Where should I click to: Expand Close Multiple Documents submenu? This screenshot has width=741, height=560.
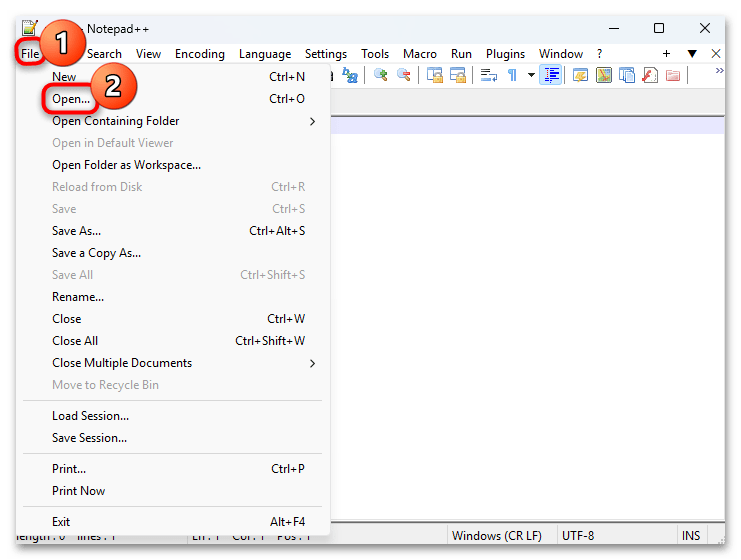point(173,363)
